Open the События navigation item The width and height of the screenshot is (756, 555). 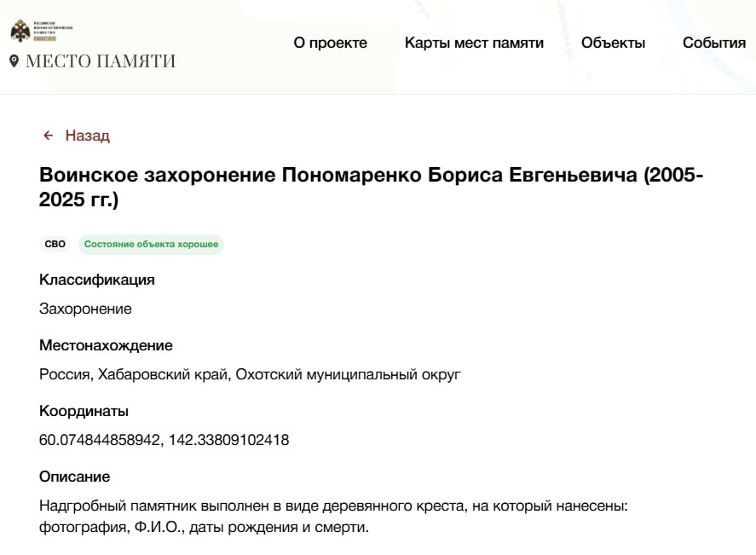(713, 43)
